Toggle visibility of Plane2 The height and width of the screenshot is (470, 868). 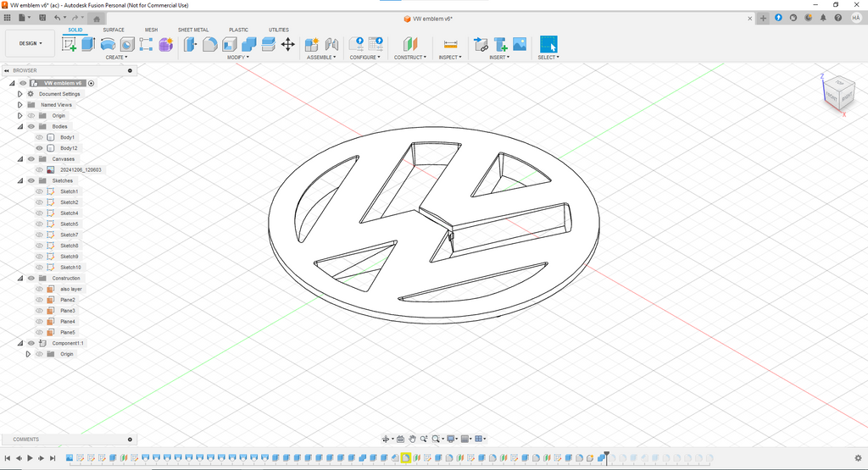pyautogui.click(x=39, y=300)
